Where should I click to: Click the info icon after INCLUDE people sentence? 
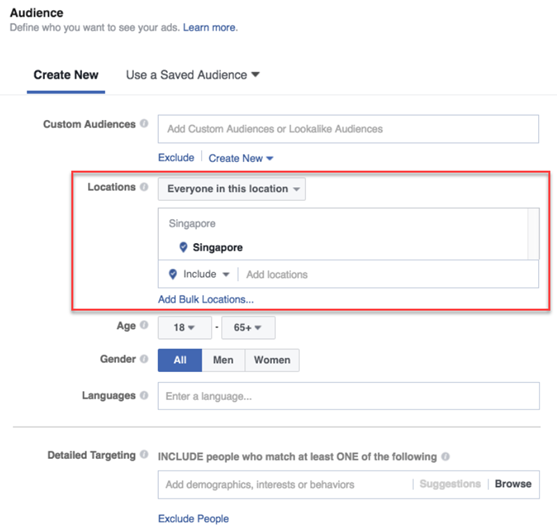[445, 456]
